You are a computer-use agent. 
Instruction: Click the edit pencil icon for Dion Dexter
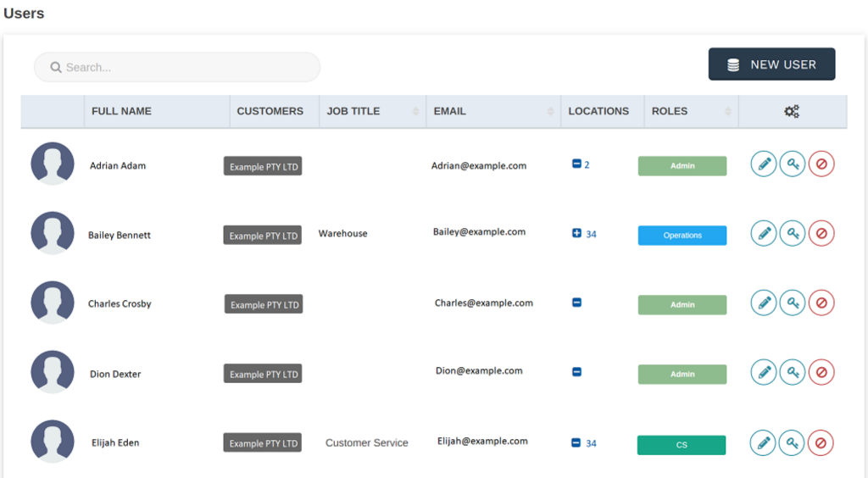(x=764, y=372)
